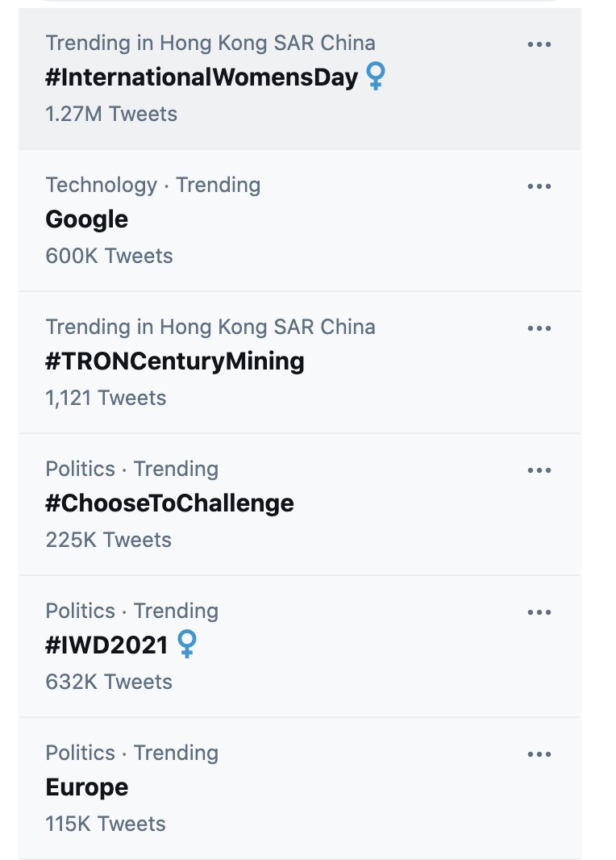Open the #InternationalWomensDay hashtag
Viewport: 616px width, 860px height.
[202, 77]
